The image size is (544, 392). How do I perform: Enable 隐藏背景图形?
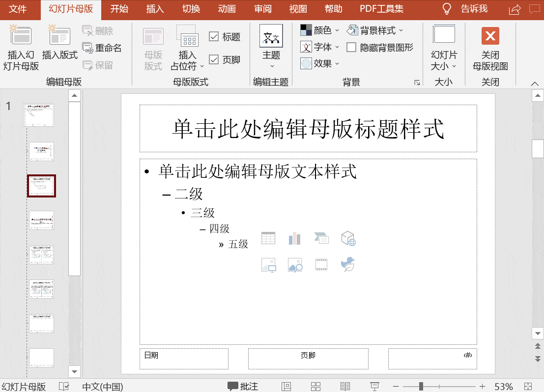352,47
